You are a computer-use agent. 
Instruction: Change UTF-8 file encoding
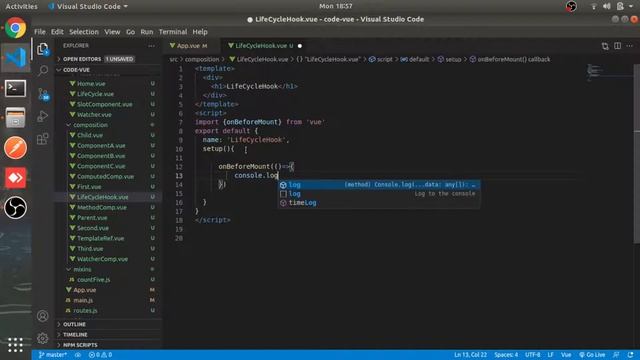coord(533,355)
